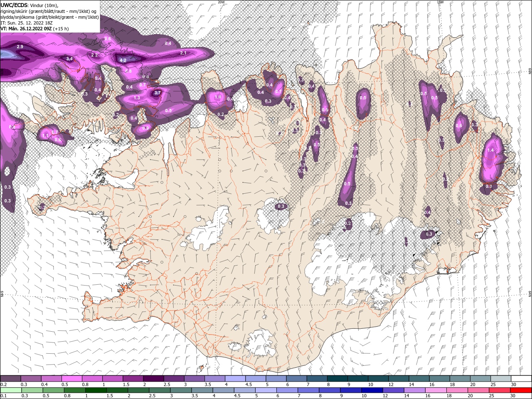Click the 1.3 precipitation value label
532x399 pixels.
137,98
